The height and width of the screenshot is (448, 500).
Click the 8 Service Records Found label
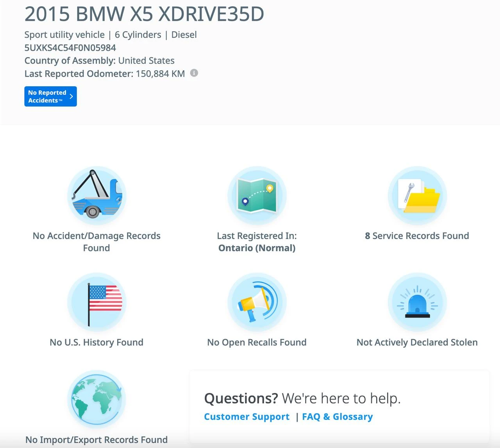coord(417,236)
